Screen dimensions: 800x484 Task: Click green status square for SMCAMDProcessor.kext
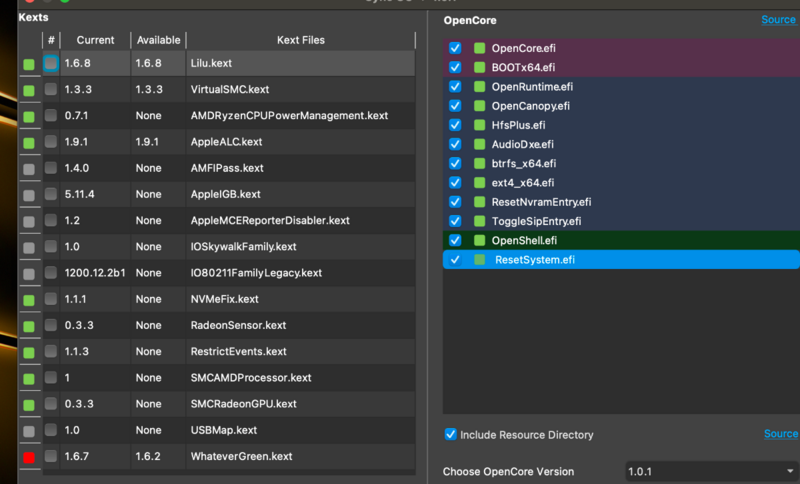(29, 379)
